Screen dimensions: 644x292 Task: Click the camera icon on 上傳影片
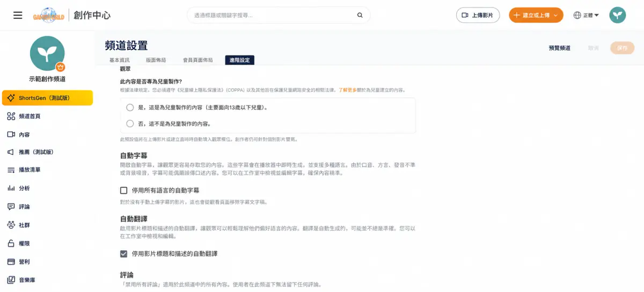point(465,15)
